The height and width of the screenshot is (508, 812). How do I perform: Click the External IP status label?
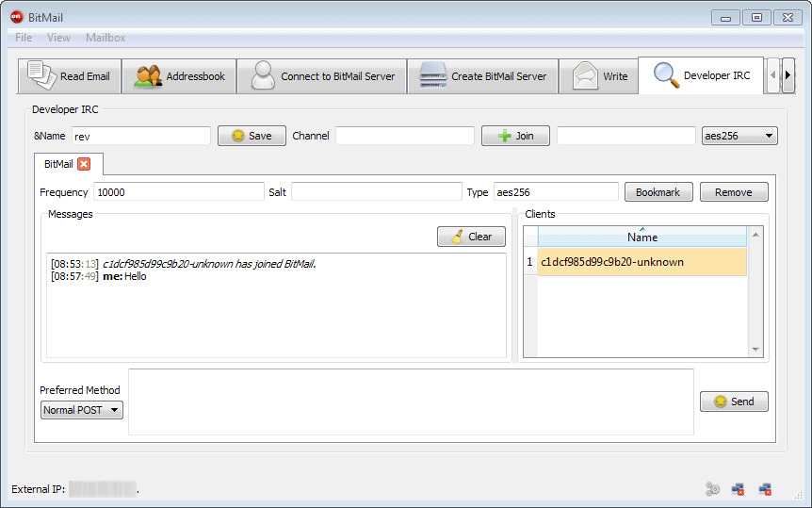(39, 489)
